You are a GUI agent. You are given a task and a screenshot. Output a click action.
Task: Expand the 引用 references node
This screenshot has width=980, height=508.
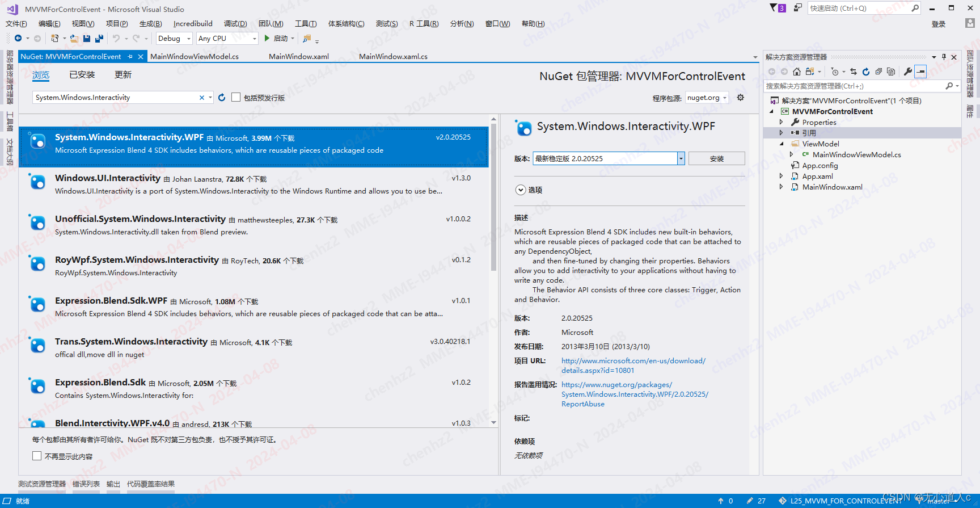pos(782,133)
